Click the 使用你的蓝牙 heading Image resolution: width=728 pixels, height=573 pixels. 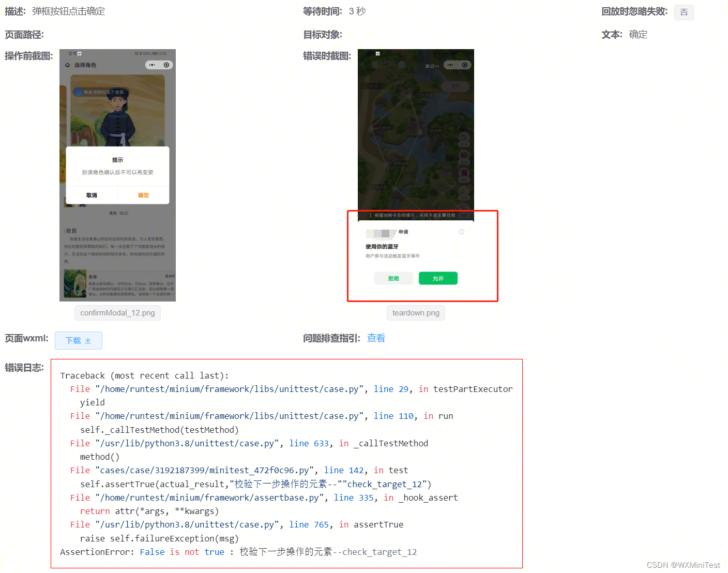coord(382,247)
